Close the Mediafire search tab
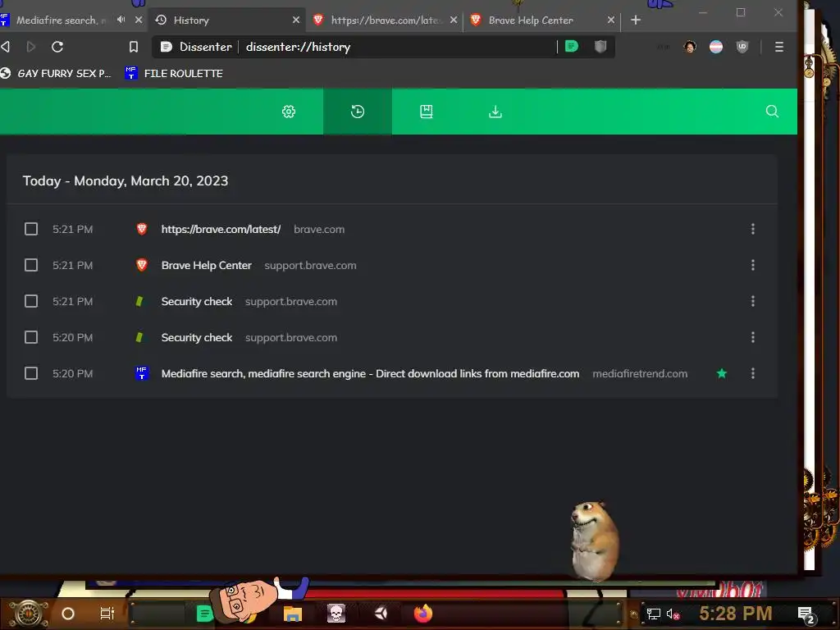 139,20
